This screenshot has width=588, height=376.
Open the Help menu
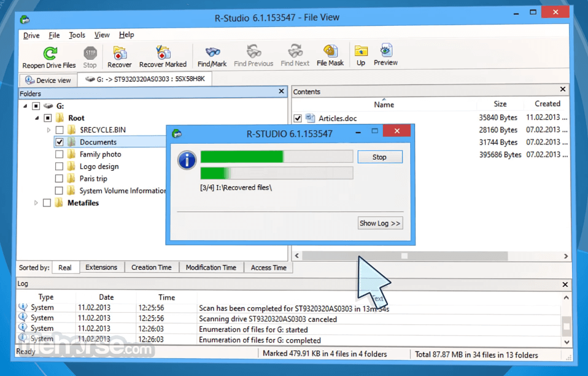pos(126,35)
